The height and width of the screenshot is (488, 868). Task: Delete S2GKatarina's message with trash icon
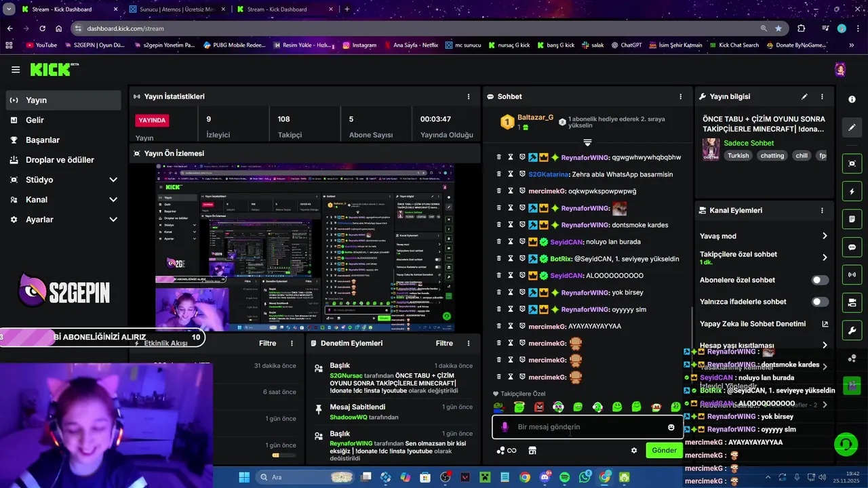pyautogui.click(x=499, y=174)
